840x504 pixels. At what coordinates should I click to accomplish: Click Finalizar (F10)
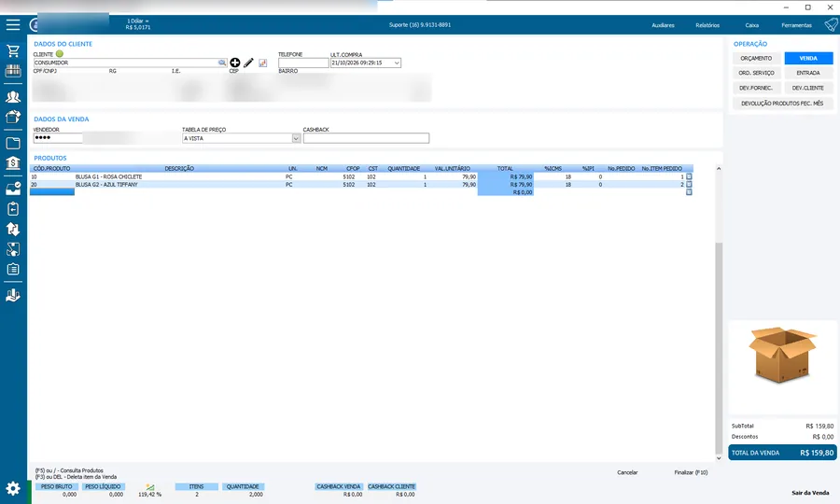click(691, 472)
